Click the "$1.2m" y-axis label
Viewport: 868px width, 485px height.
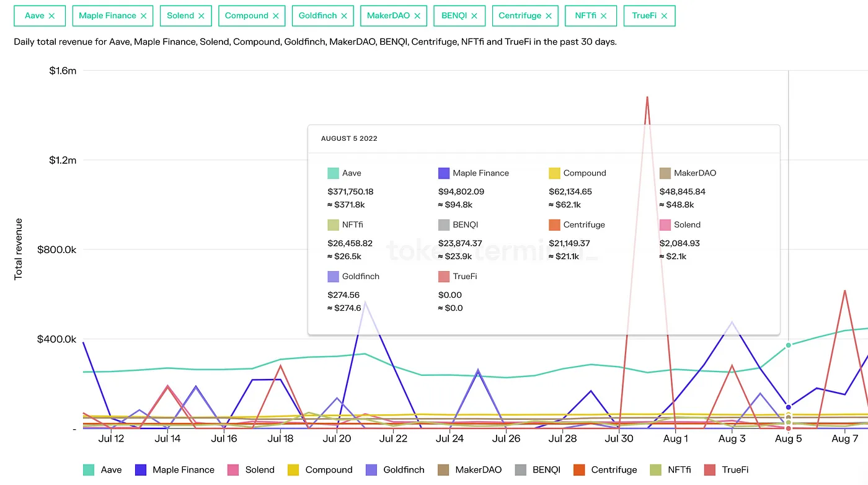click(63, 160)
